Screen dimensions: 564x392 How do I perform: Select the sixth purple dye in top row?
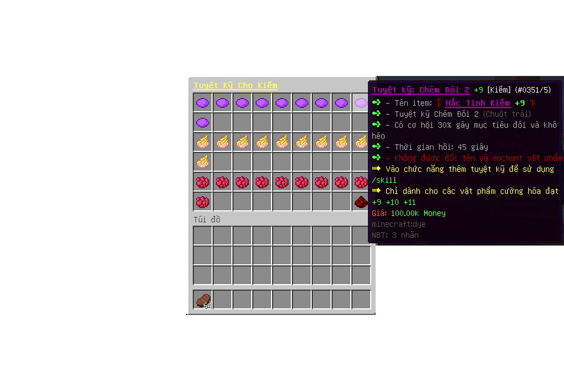tap(301, 103)
